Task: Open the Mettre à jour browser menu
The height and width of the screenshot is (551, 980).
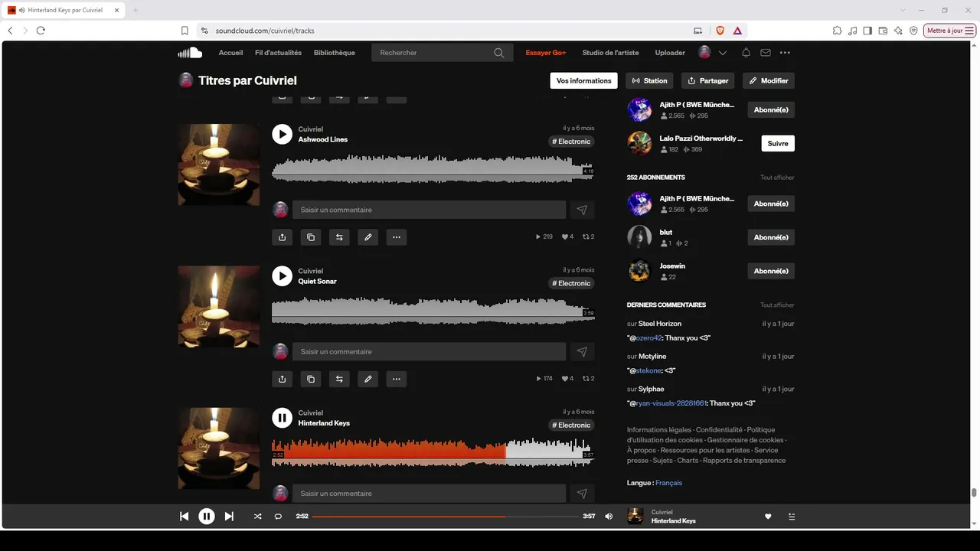Action: tap(950, 31)
